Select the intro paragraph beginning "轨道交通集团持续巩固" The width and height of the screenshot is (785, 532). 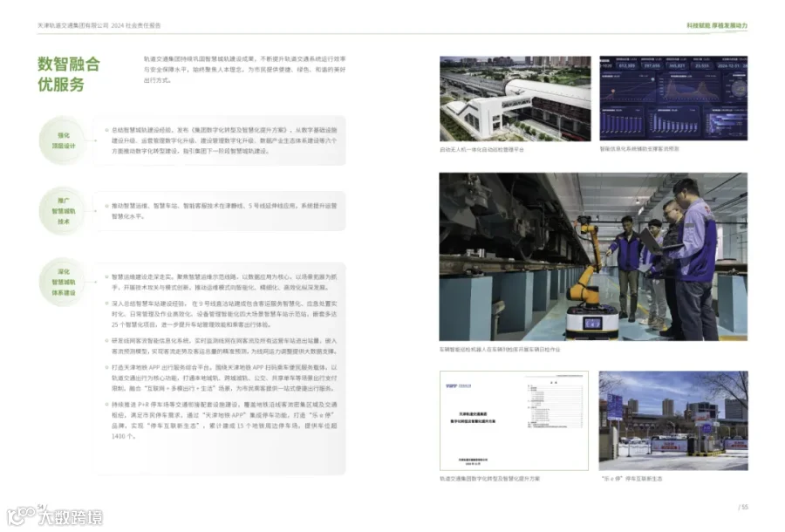point(245,70)
